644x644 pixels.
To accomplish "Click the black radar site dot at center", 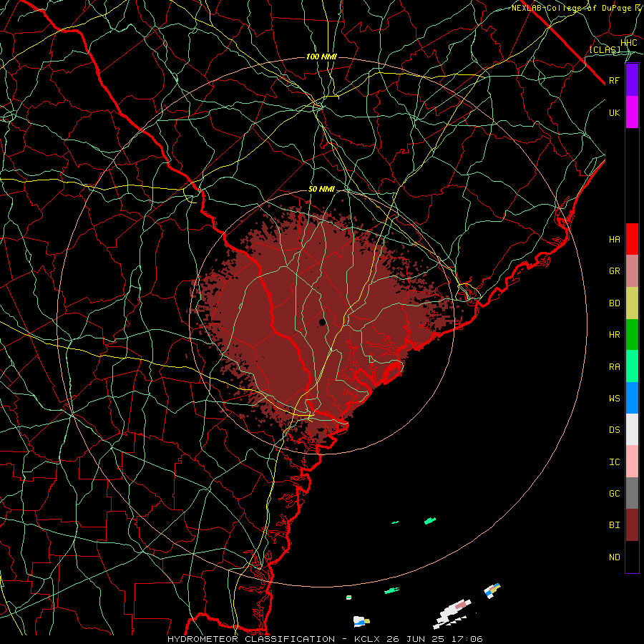I will pos(323,321).
